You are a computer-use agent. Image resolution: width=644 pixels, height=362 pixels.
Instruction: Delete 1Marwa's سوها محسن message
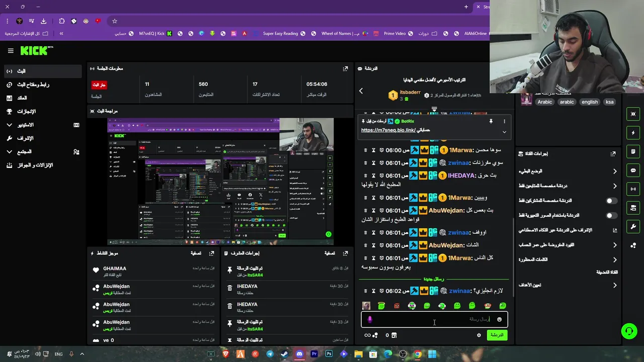click(366, 150)
